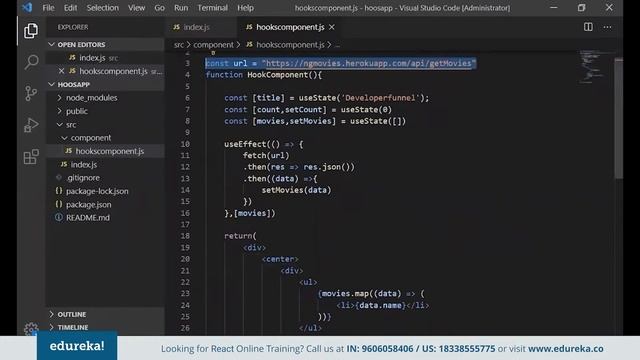Screen dimensions: 640x360
Task: Open package-lock.json file
Action: pyautogui.click(x=105, y=191)
